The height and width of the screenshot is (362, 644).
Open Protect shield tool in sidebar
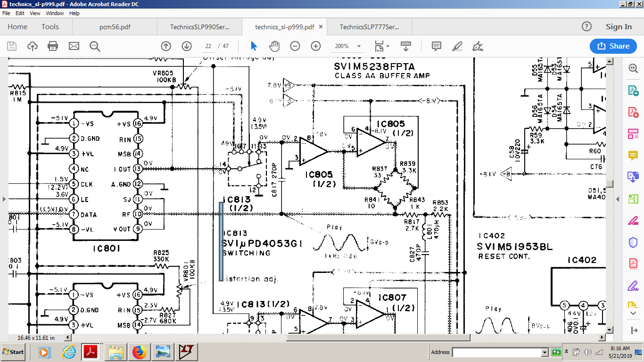(633, 242)
